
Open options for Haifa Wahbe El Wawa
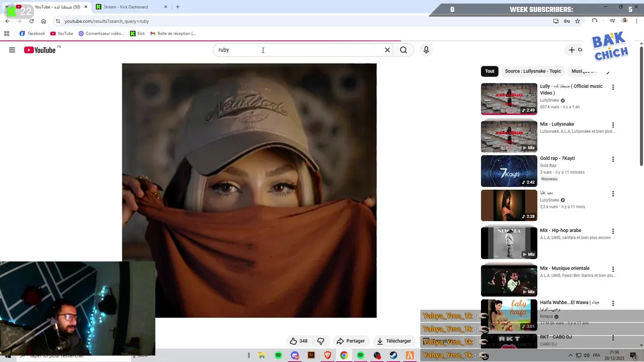click(613, 303)
